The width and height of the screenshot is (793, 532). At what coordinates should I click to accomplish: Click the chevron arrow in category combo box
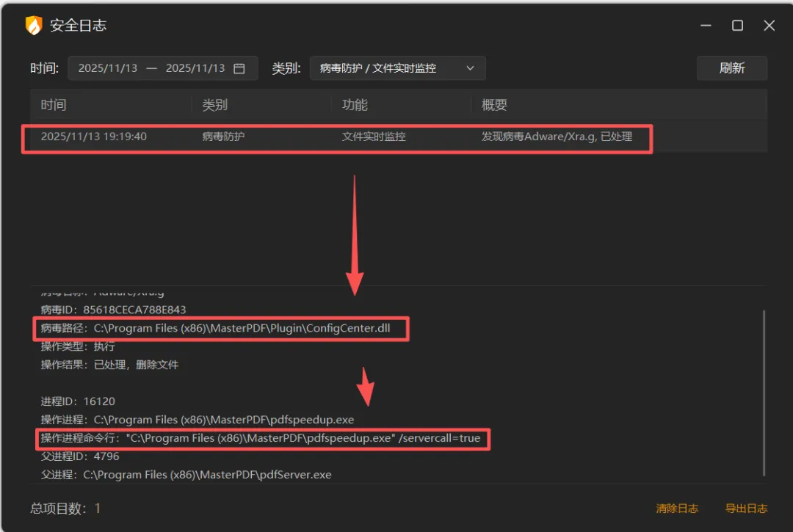(x=471, y=68)
